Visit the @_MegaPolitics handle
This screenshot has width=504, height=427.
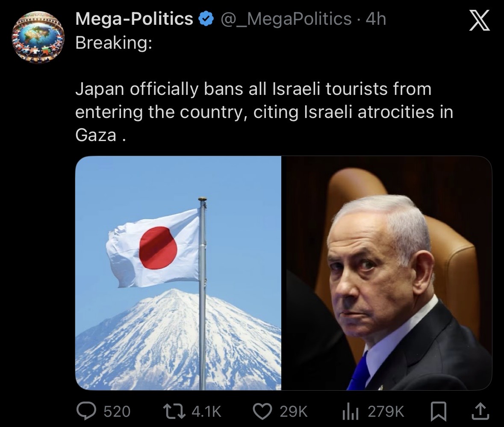click(286, 19)
